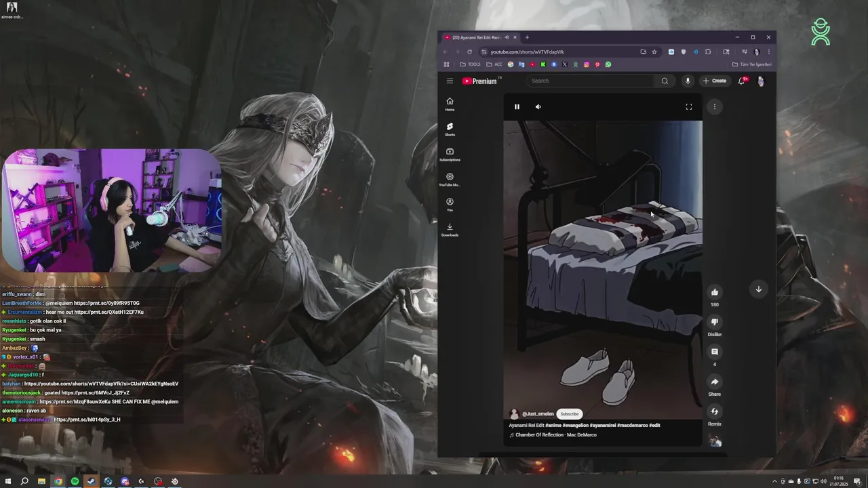868x488 pixels.
Task: Open the Chamber Of Reflection - Mac DeMarco sound
Action: point(556,435)
